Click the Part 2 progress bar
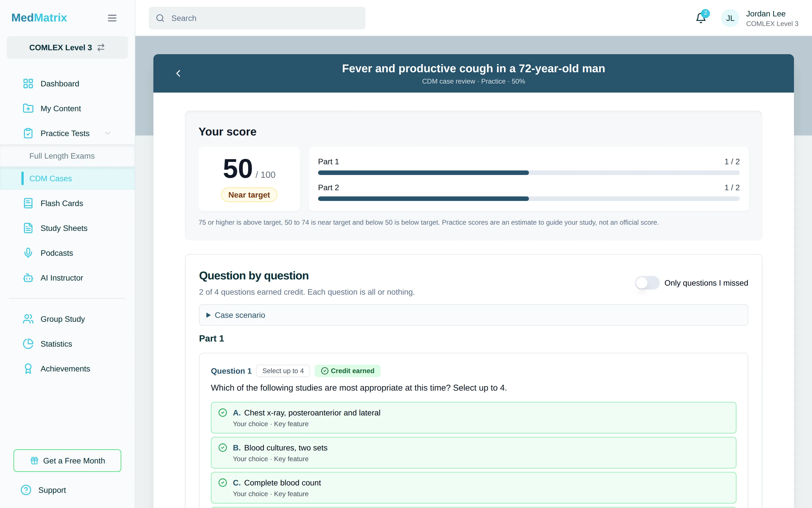Viewport: 812px width, 508px height. point(528,199)
